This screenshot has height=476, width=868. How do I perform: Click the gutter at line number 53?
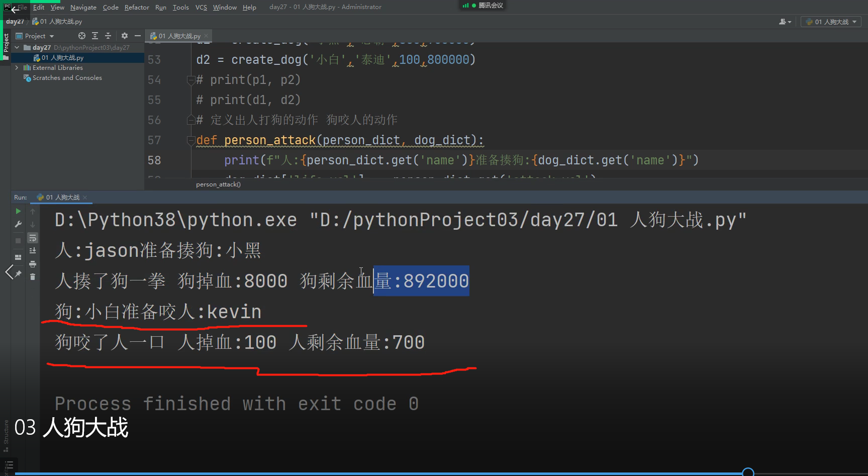154,59
